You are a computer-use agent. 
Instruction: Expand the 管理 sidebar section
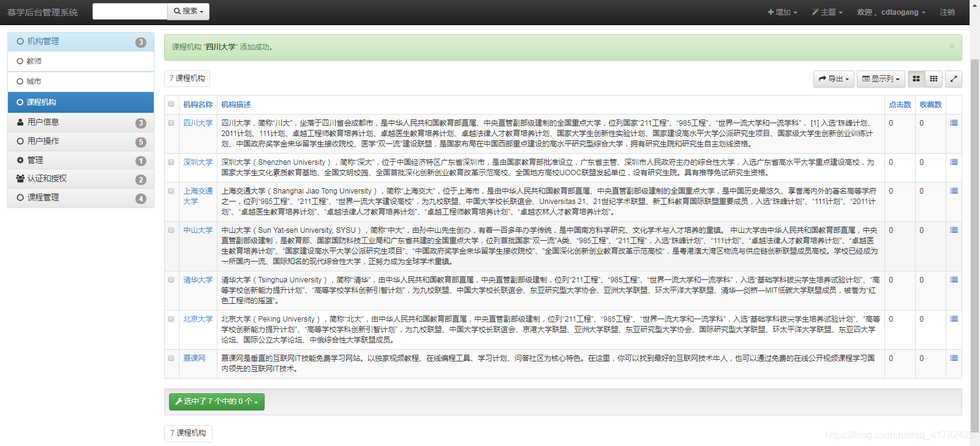81,161
